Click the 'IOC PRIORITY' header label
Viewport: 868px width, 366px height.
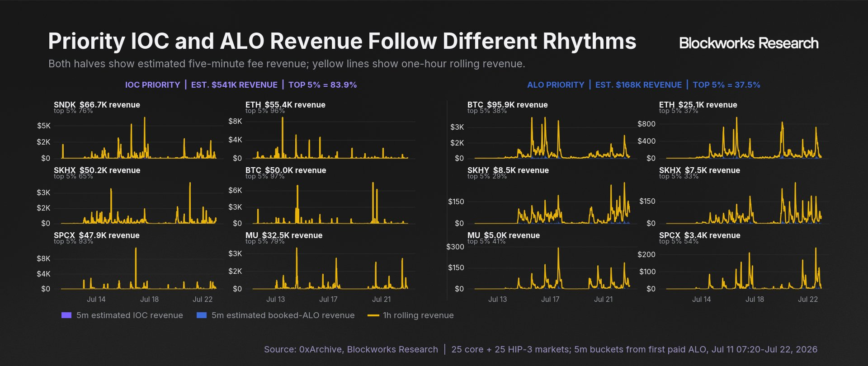pyautogui.click(x=152, y=85)
